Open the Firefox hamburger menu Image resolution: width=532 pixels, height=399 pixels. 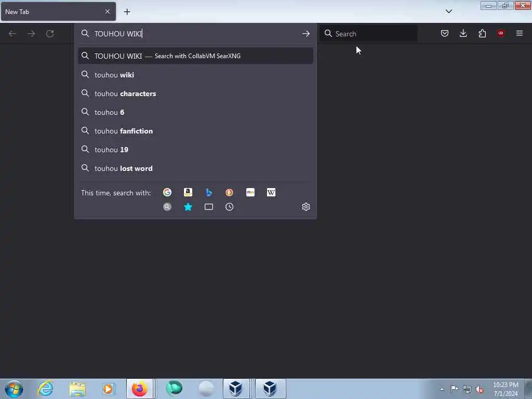click(x=520, y=33)
